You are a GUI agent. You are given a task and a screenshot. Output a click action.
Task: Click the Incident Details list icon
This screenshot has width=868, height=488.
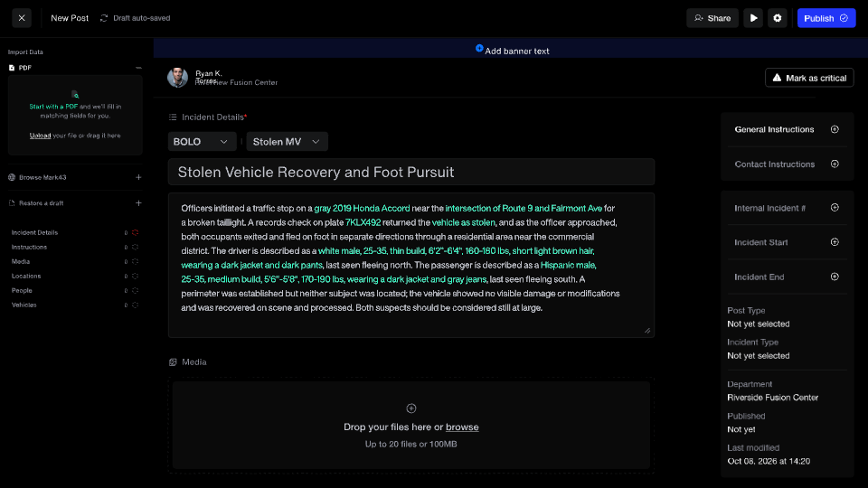(x=173, y=117)
